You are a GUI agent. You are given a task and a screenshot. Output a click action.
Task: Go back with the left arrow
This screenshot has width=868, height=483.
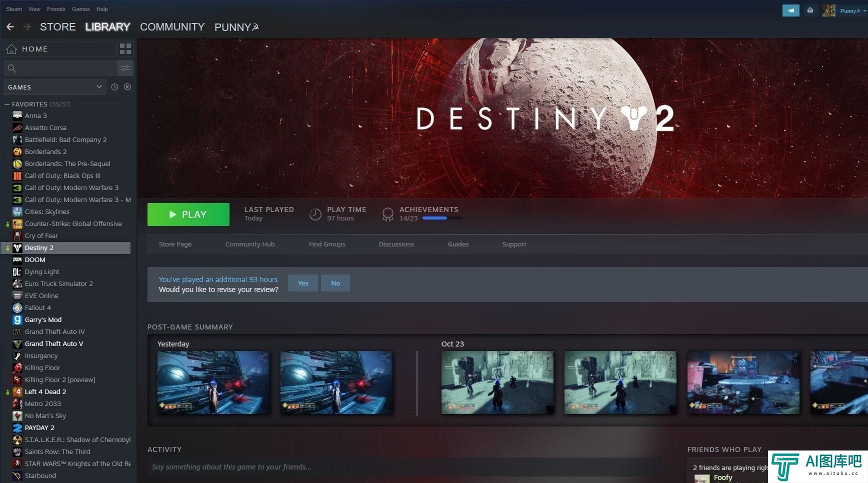[10, 27]
